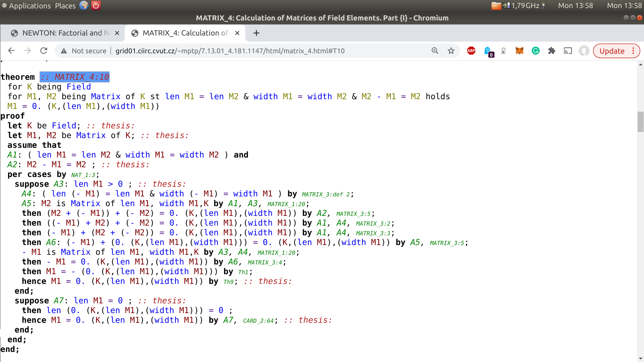The image size is (644, 362).
Task: Click the scrollbar up arrow
Action: pyautogui.click(x=641, y=64)
